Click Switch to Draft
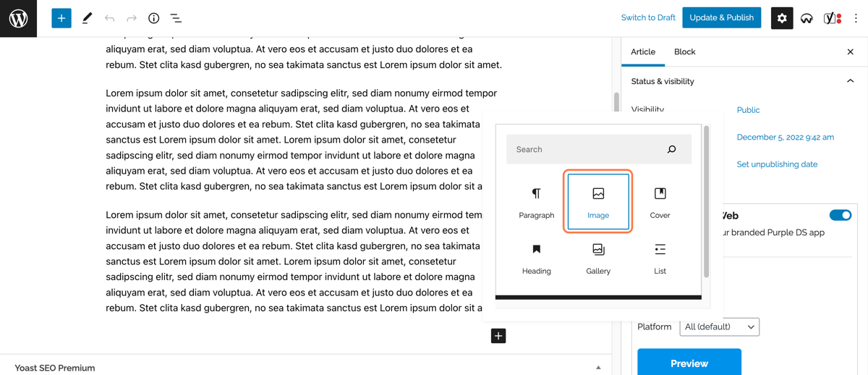This screenshot has height=375, width=868. 648,18
